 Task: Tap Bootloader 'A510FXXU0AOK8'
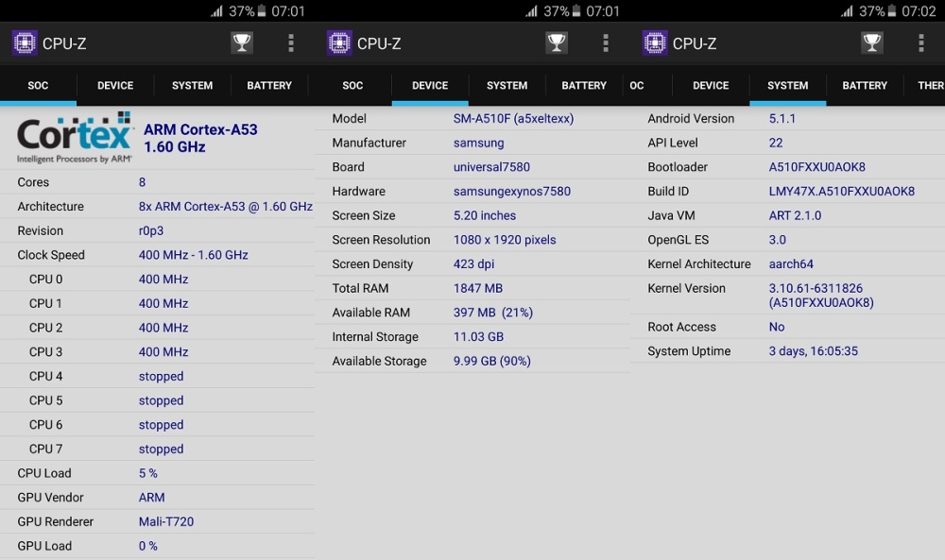point(816,167)
